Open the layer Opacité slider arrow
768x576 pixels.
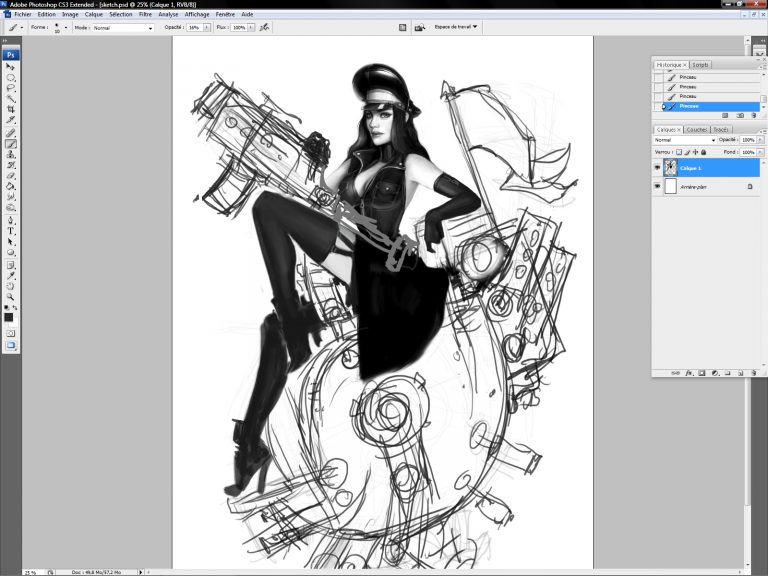760,140
